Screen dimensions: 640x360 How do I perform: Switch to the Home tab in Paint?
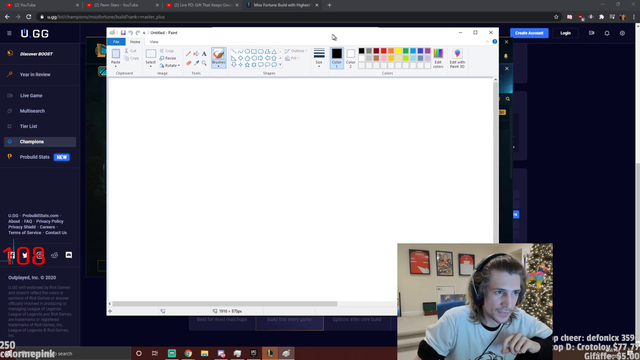pyautogui.click(x=135, y=42)
